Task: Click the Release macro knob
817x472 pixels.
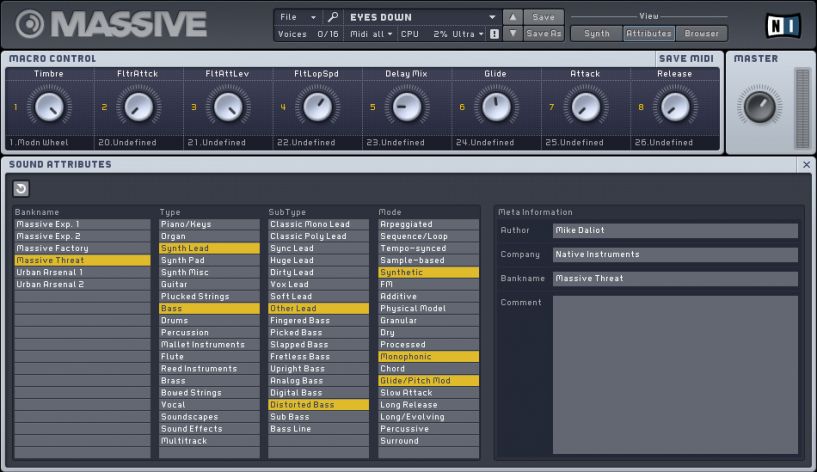Action: 675,107
